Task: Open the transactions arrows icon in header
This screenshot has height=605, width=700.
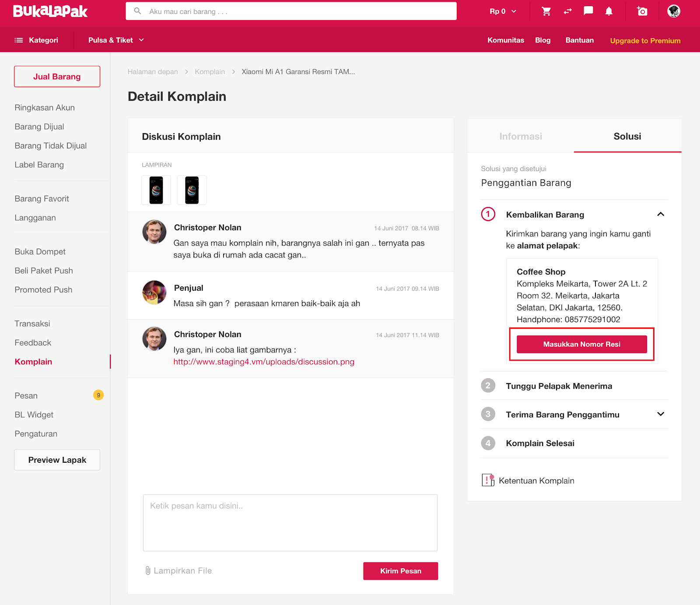Action: 567,11
